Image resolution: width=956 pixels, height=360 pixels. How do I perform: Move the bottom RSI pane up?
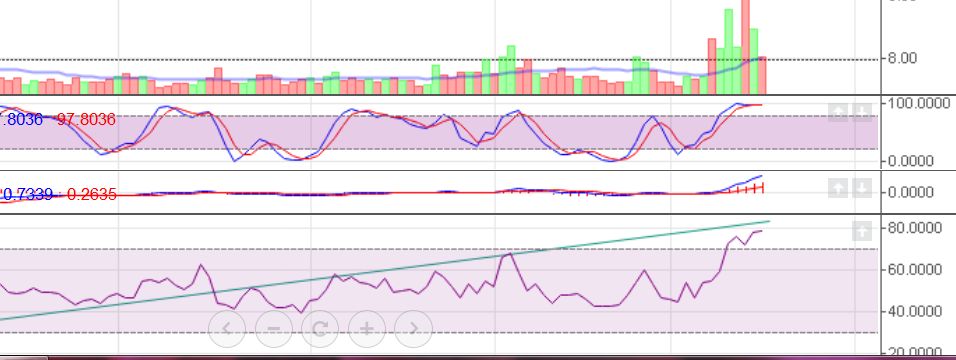[861, 231]
